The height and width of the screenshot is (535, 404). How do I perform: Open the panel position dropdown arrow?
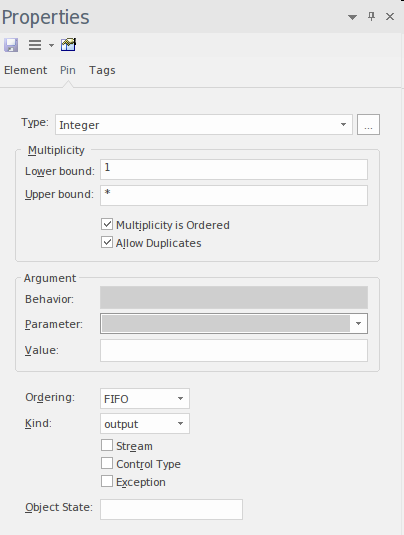(352, 17)
